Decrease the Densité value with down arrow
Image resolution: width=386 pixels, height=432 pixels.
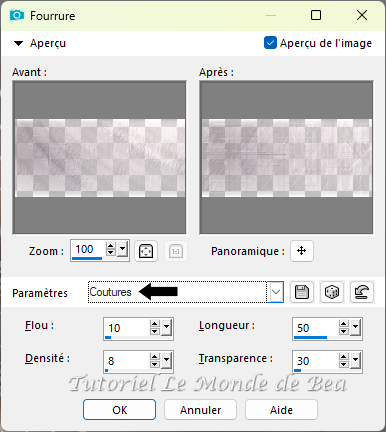click(154, 364)
